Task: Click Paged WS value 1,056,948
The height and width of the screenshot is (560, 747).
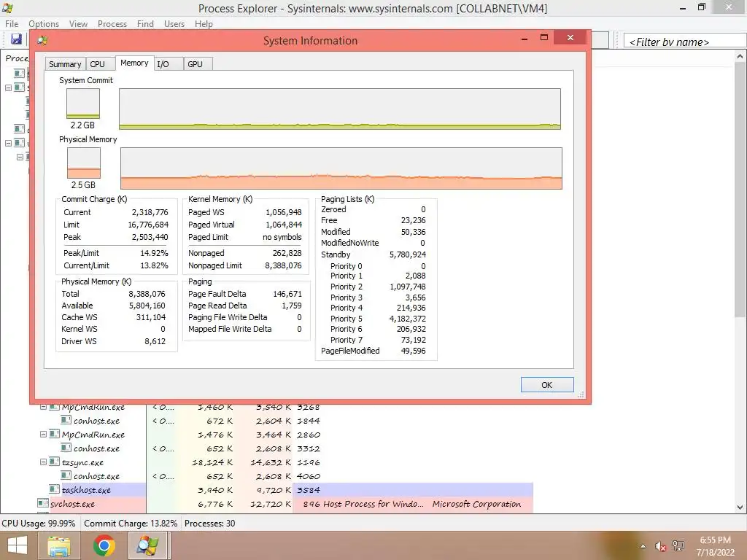Action: (x=284, y=212)
